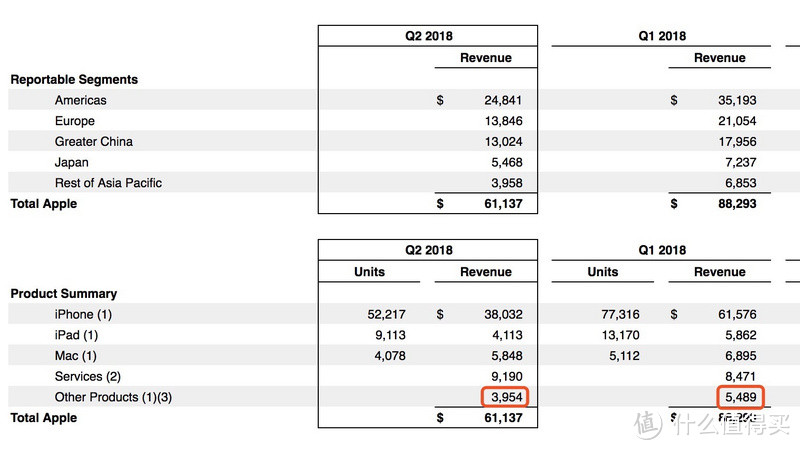Image resolution: width=800 pixels, height=450 pixels.
Task: Click the Product Summary heading
Action: 64,294
